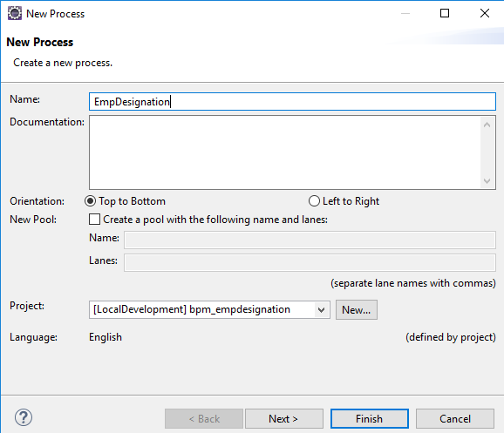
Task: Go to Next wizard page
Action: [284, 418]
